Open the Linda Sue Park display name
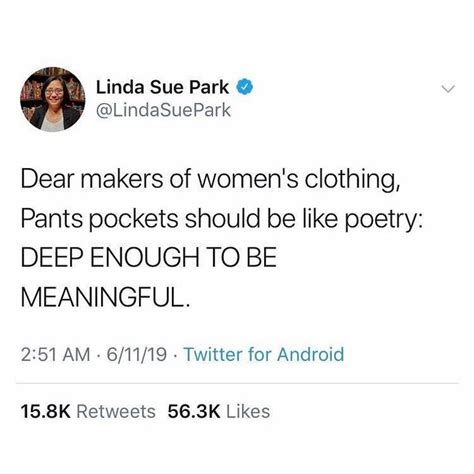The height and width of the screenshot is (474, 474). tap(163, 87)
